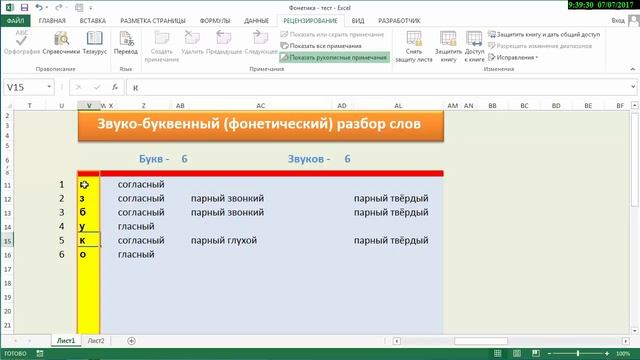This screenshot has width=640, height=360.
Task: Click the zoom slider handle
Action: [578, 353]
